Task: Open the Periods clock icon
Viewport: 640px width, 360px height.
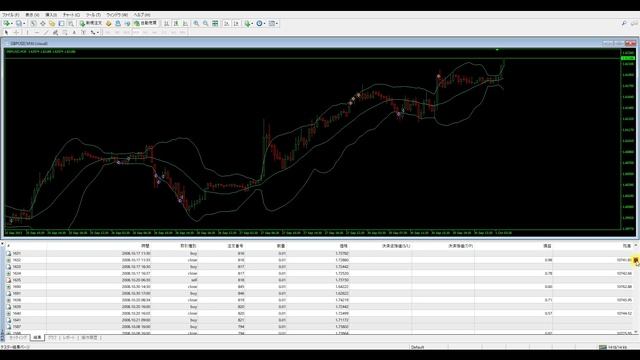Action: (259, 23)
